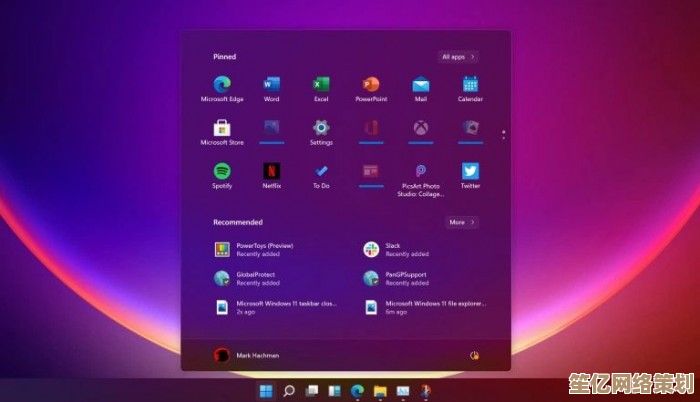700x402 pixels.
Task: Open Task View on the taskbar
Action: click(312, 391)
